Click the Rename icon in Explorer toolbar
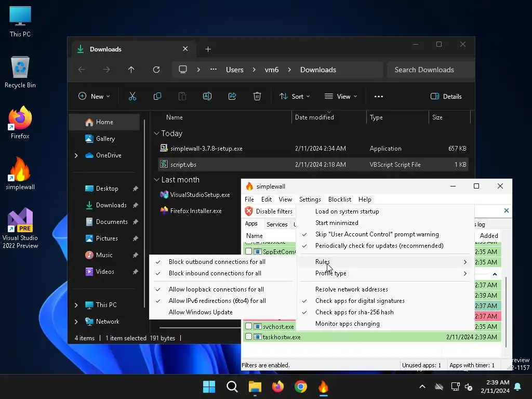 (x=207, y=96)
